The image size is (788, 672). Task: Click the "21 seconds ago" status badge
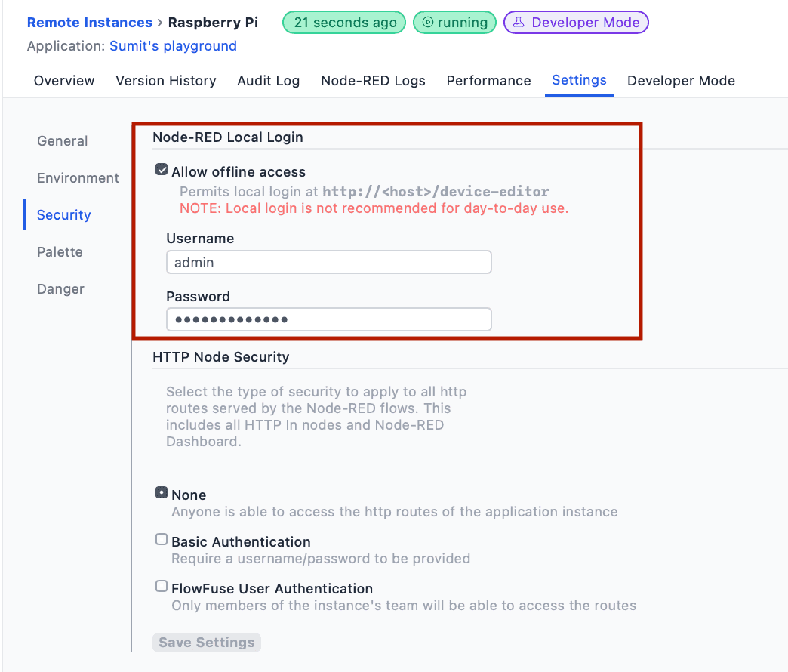(343, 23)
